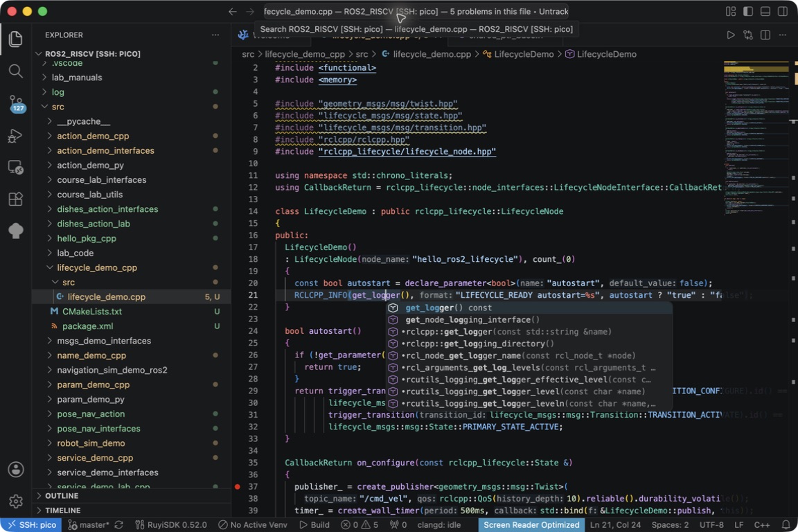
Task: Collapse the ROS2_RISCV root folder
Action: 130,54
